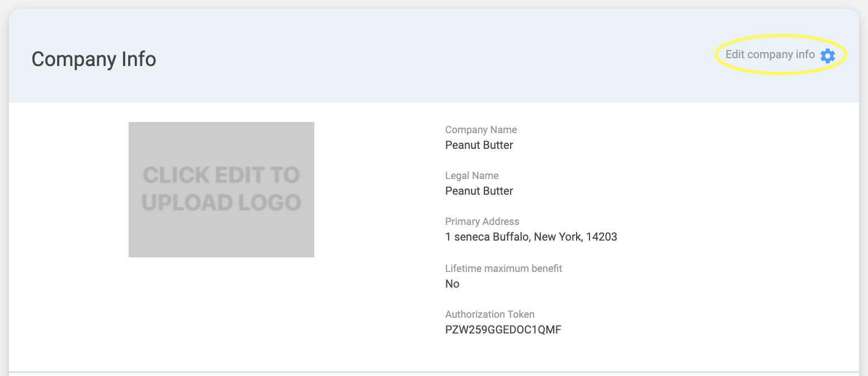Screen dimensions: 868x376
Task: Click 'UPLOAD LOGO' text in the placeholder
Action: tap(221, 203)
